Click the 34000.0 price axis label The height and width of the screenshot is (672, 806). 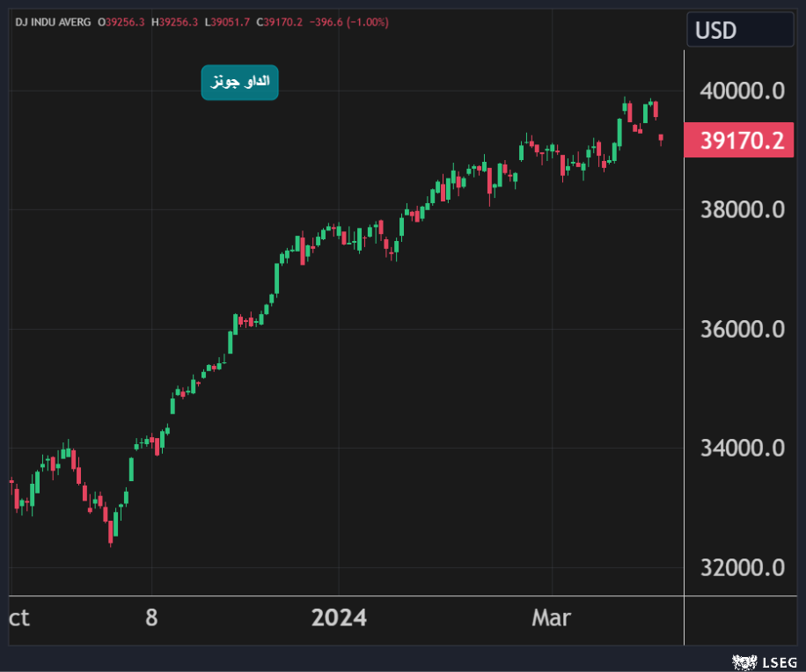tap(741, 449)
